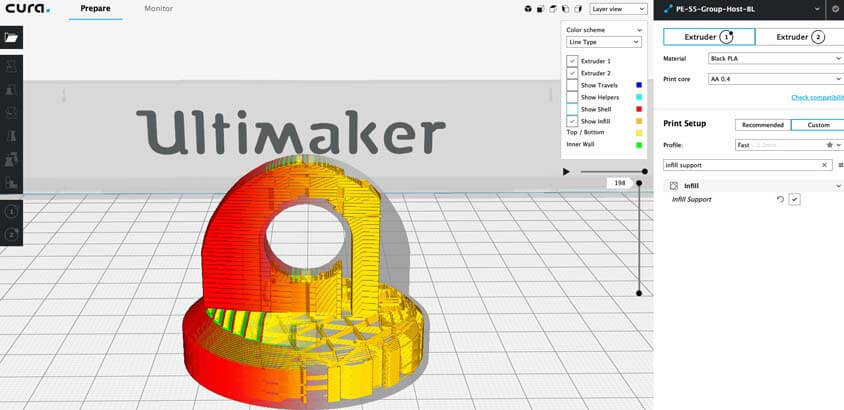Click the lower layer slider handle

(x=639, y=293)
